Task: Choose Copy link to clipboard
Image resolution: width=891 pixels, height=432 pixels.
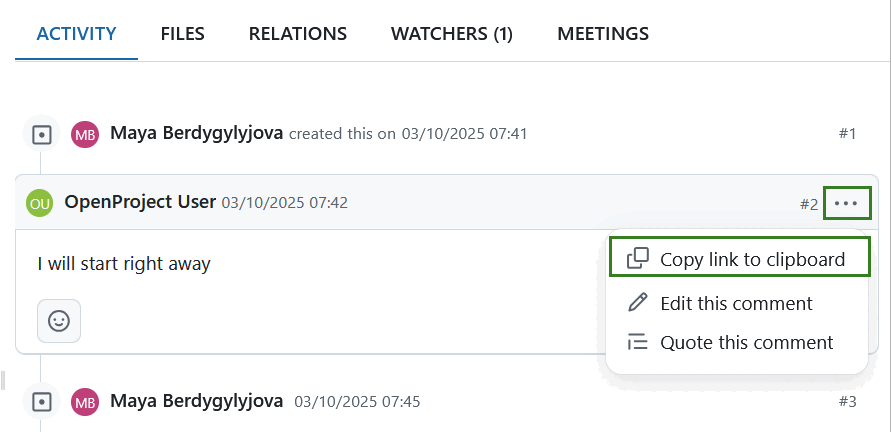Action: pyautogui.click(x=738, y=259)
